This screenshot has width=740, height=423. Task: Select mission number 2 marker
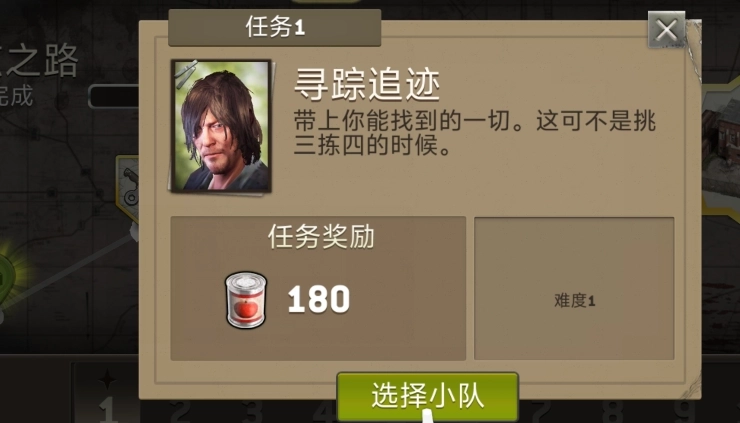(x=180, y=411)
